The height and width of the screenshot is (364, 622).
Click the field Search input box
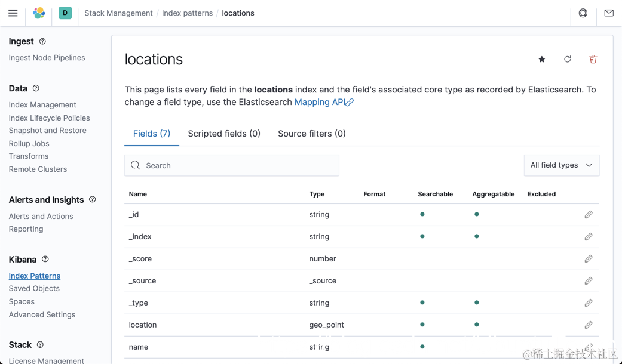(232, 165)
